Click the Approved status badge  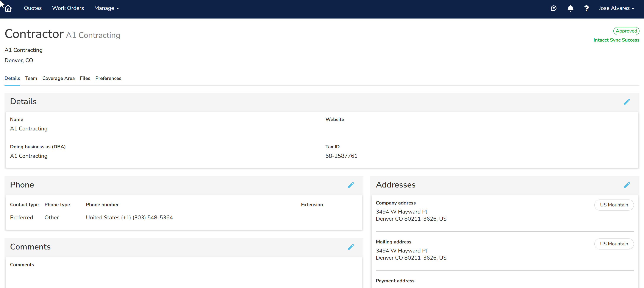pos(626,31)
